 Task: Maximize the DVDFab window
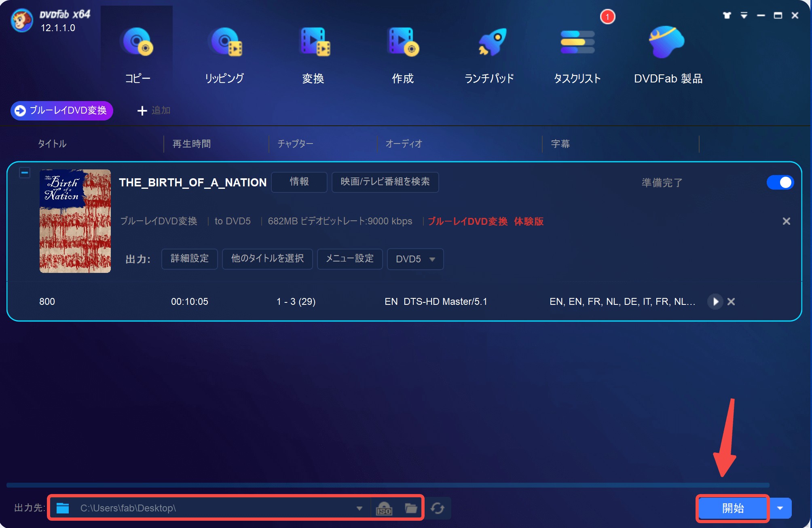(x=778, y=15)
